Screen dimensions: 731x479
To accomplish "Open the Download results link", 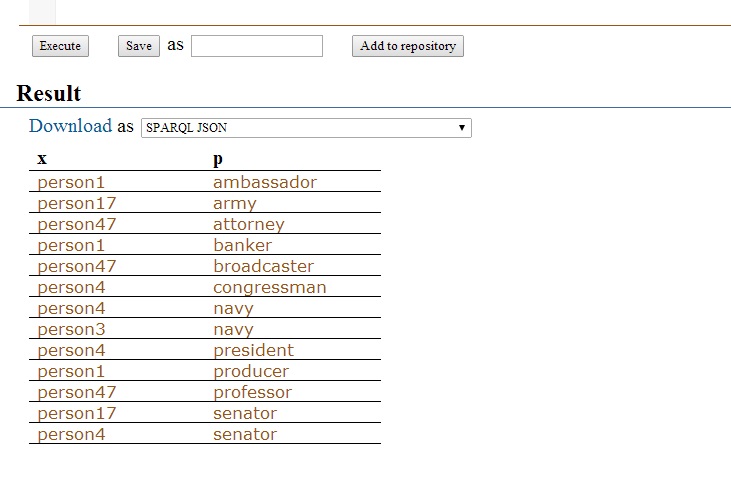I will coord(70,126).
